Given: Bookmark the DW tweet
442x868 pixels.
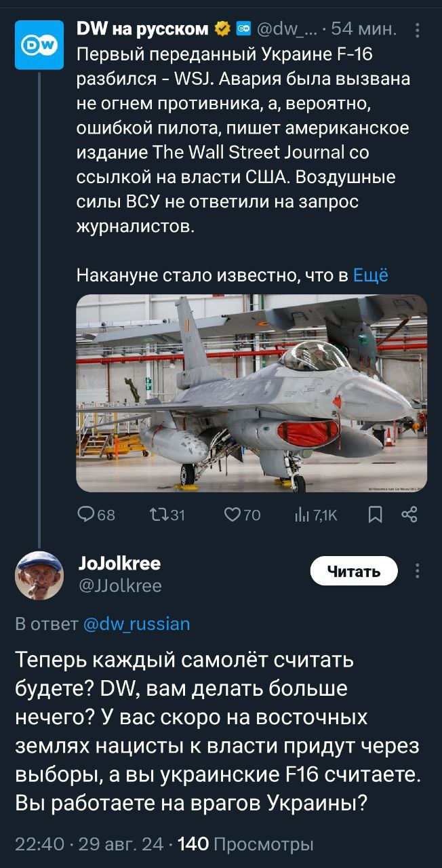Looking at the screenshot, I should pyautogui.click(x=374, y=516).
